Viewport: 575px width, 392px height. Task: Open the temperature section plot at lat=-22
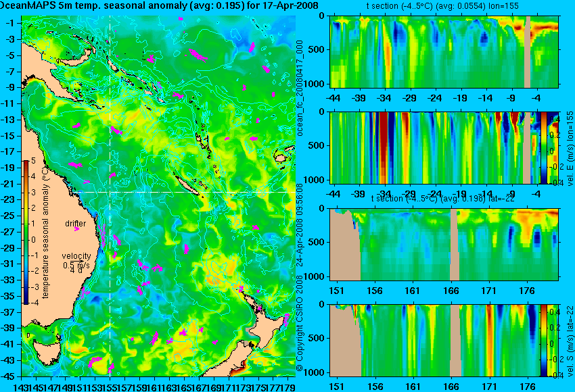tap(444, 245)
